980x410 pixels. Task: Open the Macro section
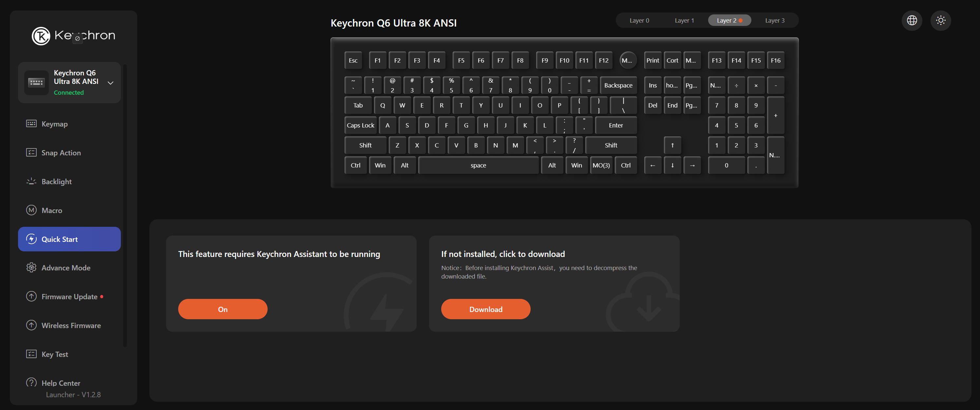point(52,210)
